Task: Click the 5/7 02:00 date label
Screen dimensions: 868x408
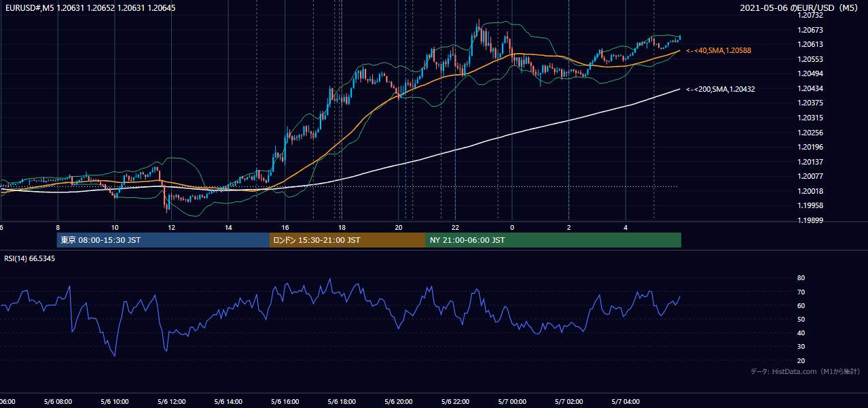Action: point(568,402)
